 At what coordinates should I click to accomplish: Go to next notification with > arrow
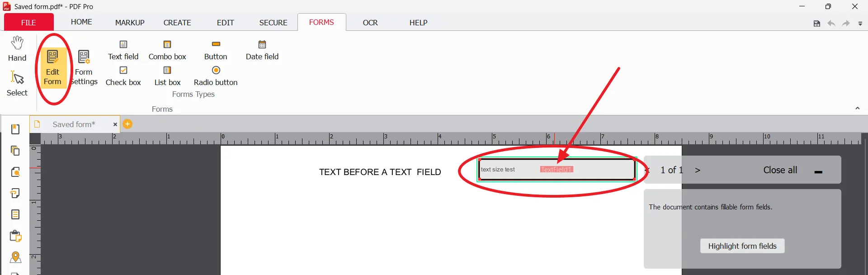[x=698, y=170]
